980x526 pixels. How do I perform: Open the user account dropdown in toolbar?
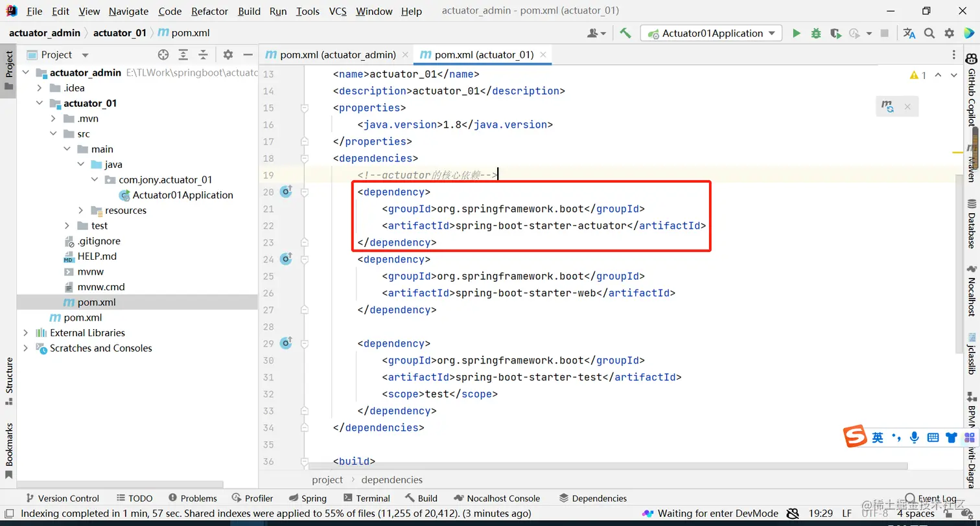[596, 33]
